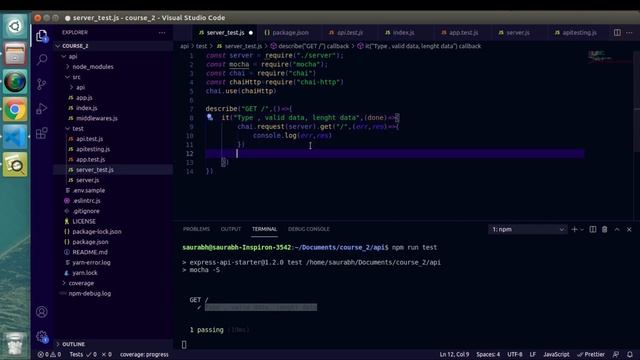Open Trash from the dock
The width and height of the screenshot is (640, 360).
point(15,344)
